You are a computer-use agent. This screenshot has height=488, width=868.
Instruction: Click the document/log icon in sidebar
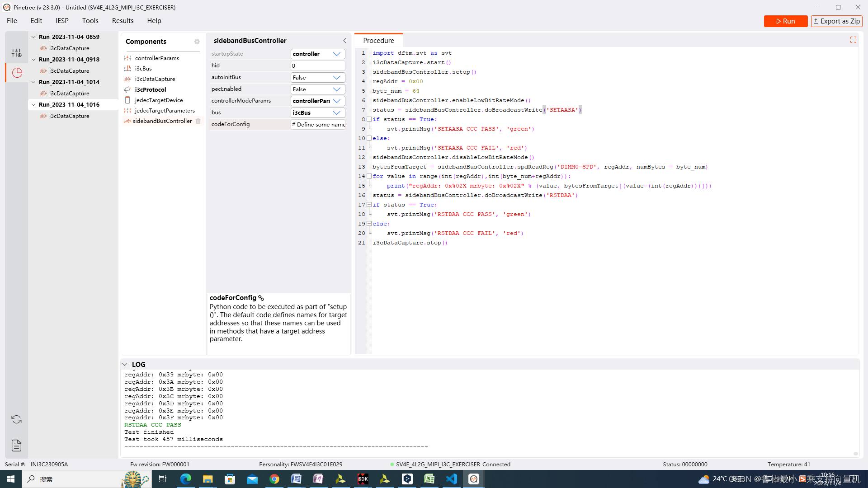point(16,445)
